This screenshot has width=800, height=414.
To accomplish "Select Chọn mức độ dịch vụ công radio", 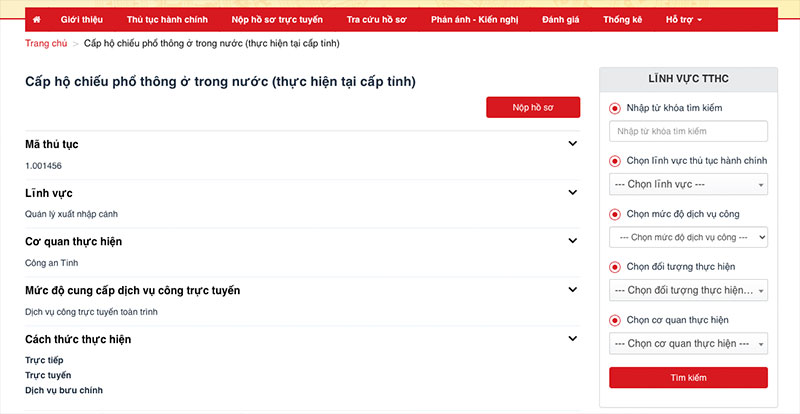I will click(615, 214).
